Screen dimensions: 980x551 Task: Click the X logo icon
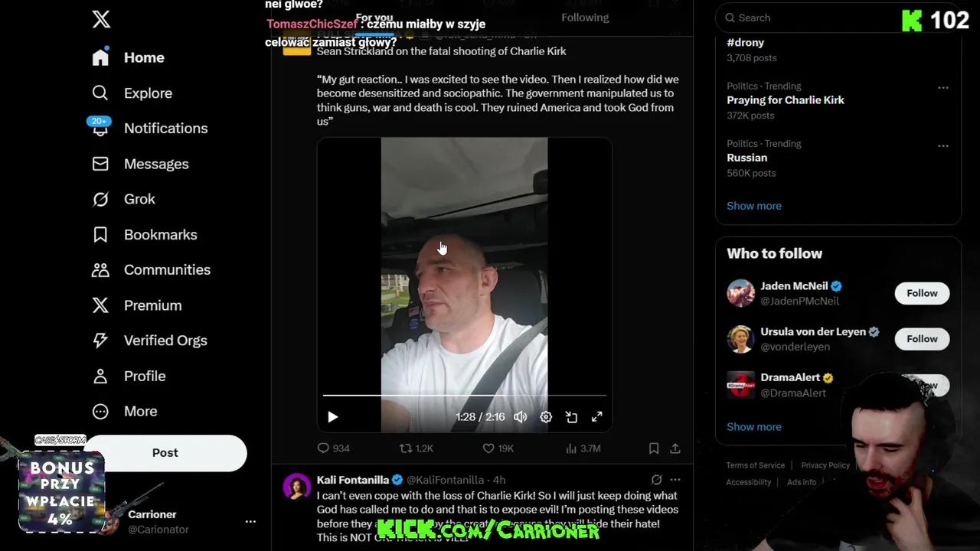(x=101, y=19)
